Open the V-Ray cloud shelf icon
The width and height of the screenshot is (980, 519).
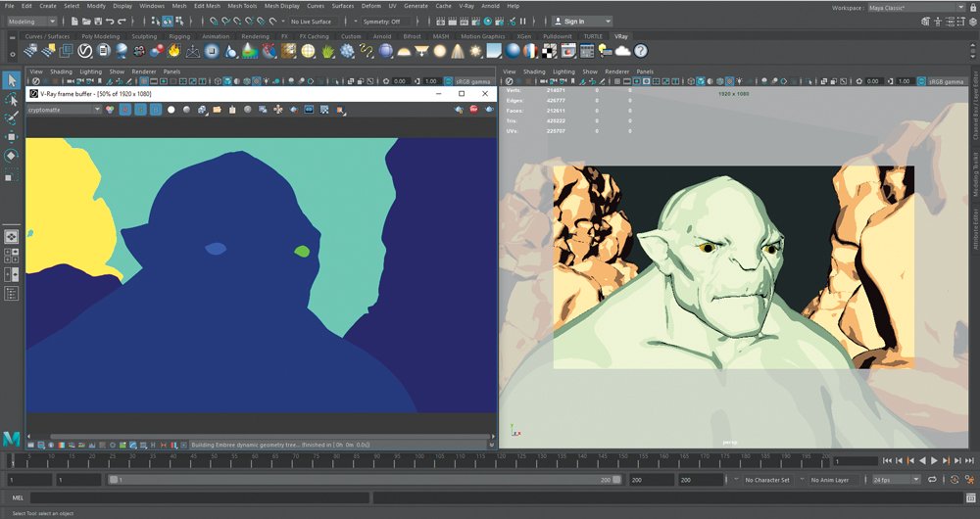pyautogui.click(x=622, y=51)
